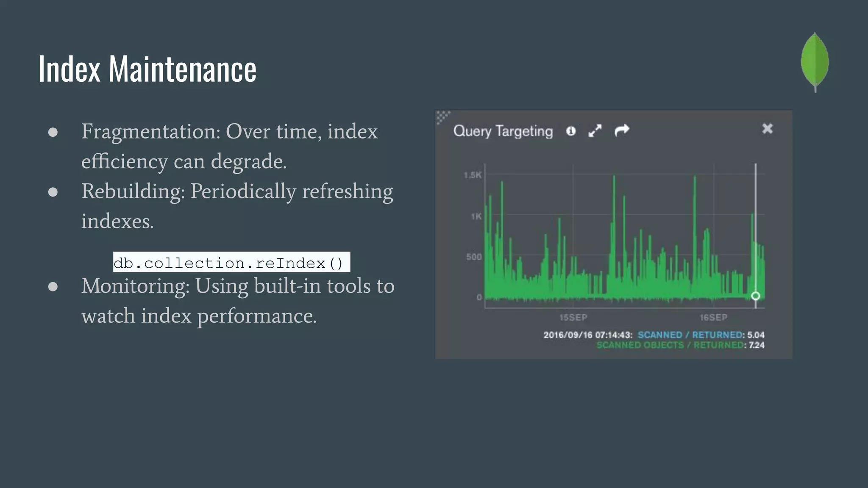Click the Query Targeting chart title
The width and height of the screenshot is (868, 488).
(x=503, y=131)
